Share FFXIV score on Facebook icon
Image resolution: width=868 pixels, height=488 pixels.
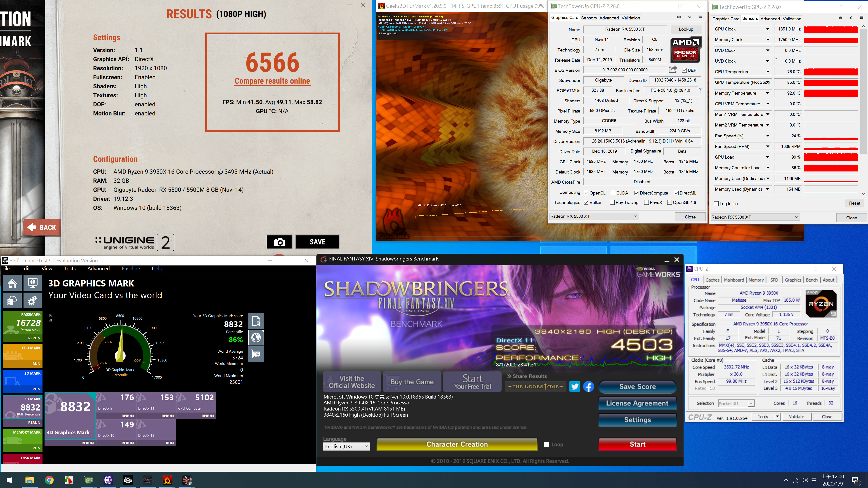[588, 386]
